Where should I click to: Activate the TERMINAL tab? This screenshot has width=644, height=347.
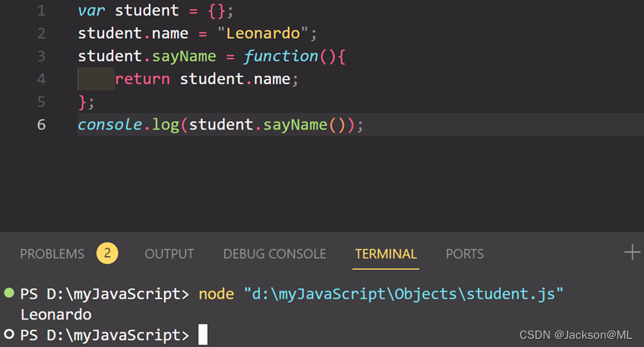pos(386,254)
